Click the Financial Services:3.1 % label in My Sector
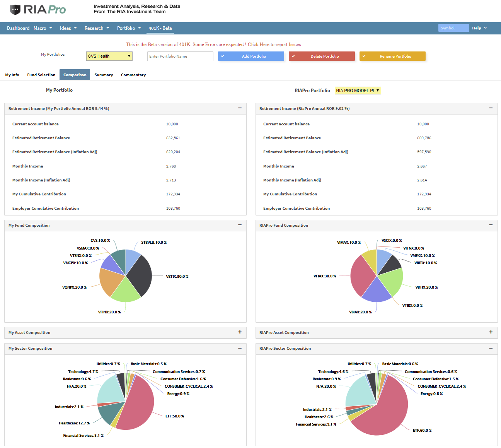The height and width of the screenshot is (448, 501). [83, 436]
